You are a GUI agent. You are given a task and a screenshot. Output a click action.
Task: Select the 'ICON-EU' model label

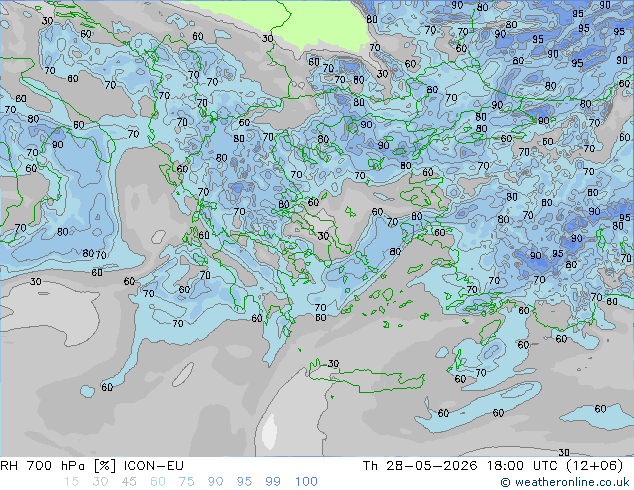click(154, 466)
